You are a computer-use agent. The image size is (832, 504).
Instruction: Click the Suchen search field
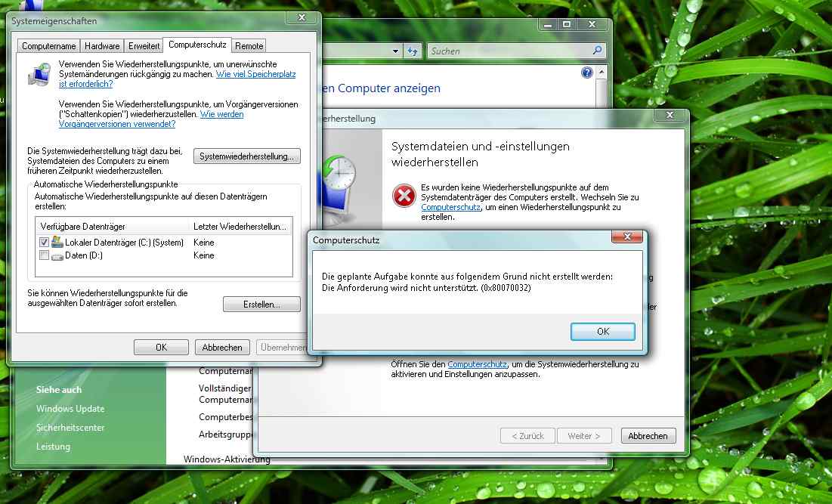(x=509, y=51)
